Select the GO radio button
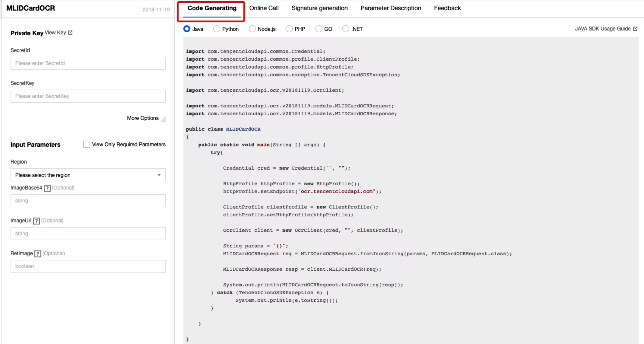This screenshot has height=344, width=644. coord(319,29)
